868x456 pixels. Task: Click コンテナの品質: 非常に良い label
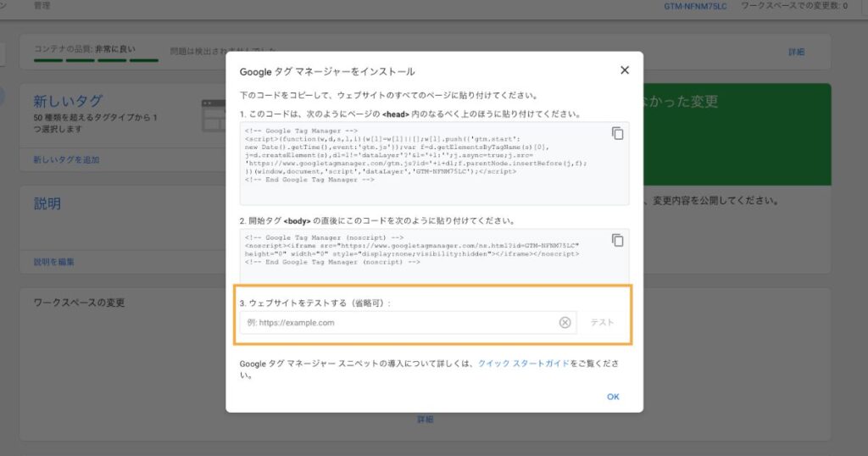85,49
